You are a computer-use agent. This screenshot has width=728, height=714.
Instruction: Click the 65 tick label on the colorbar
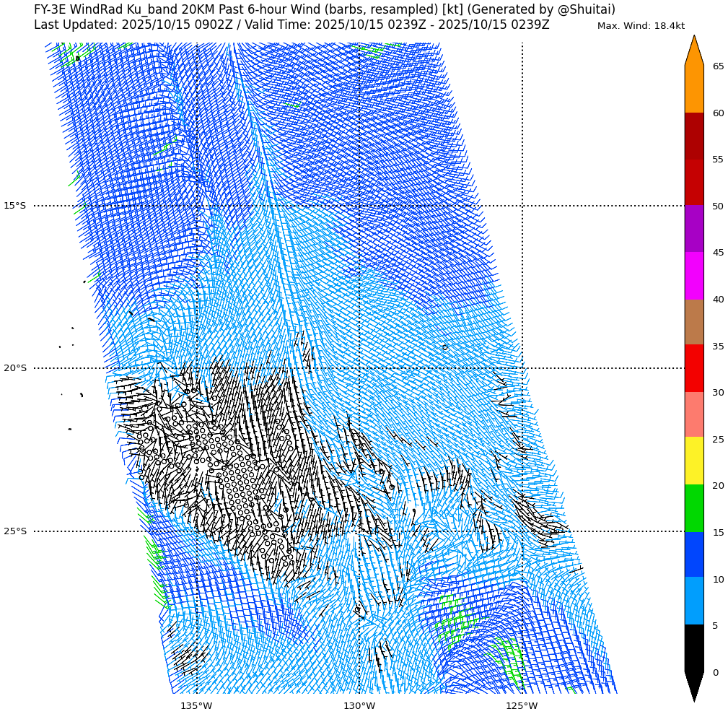(x=718, y=66)
